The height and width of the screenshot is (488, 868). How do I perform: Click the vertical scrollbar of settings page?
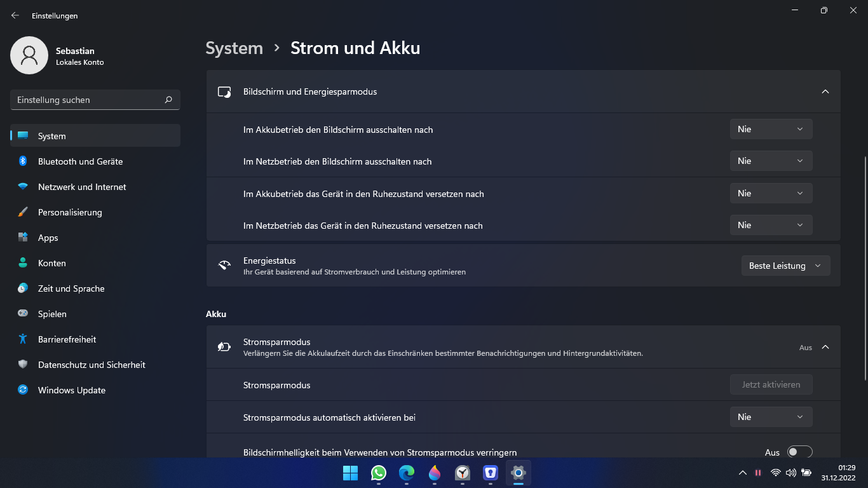865,268
